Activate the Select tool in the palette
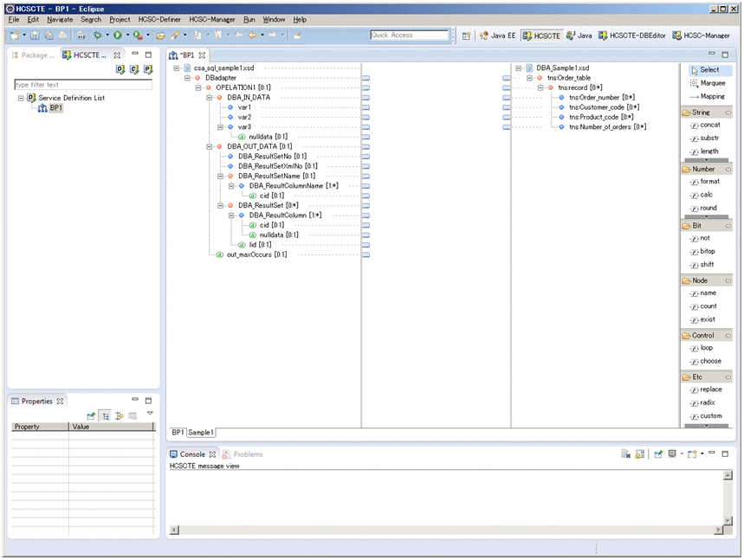The image size is (744, 560). (x=707, y=70)
